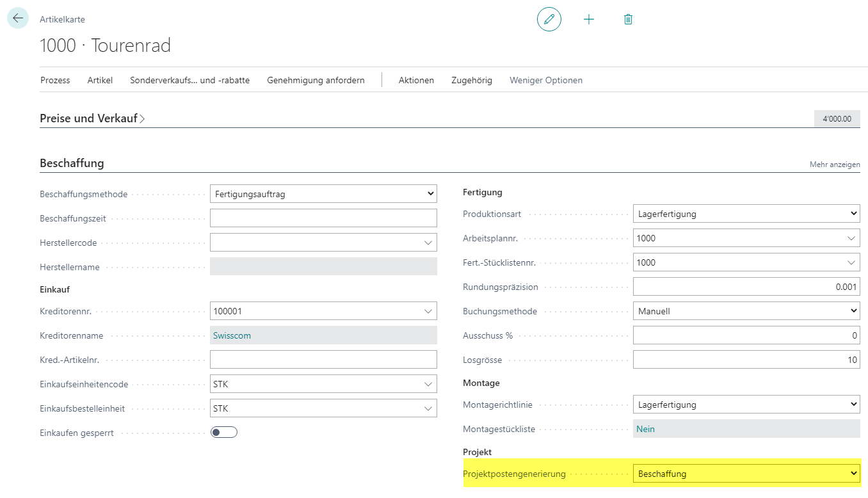Viewport: 868px width, 498px height.
Task: Open the Prozess menu
Action: click(x=55, y=80)
